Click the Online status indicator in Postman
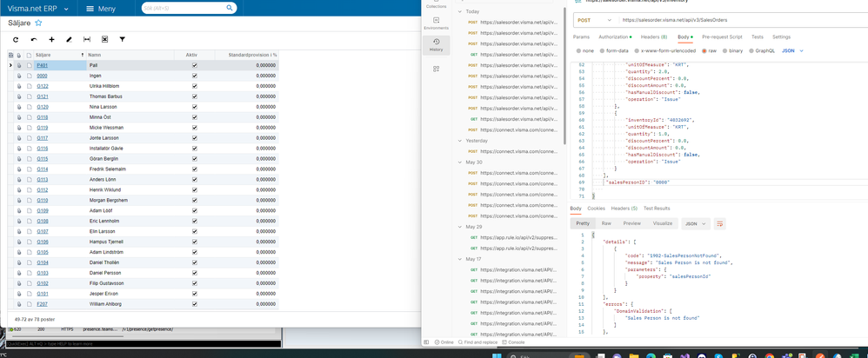The height and width of the screenshot is (358, 868). pos(444,342)
